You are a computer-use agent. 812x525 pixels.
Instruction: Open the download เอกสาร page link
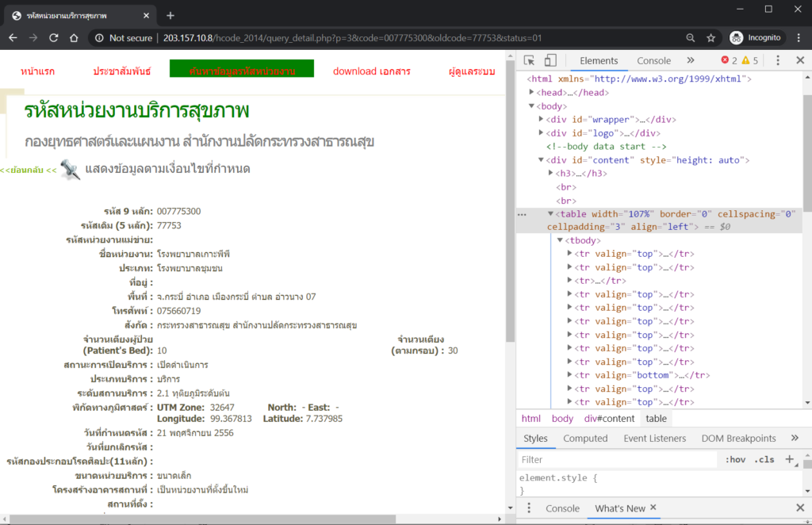[x=371, y=71]
